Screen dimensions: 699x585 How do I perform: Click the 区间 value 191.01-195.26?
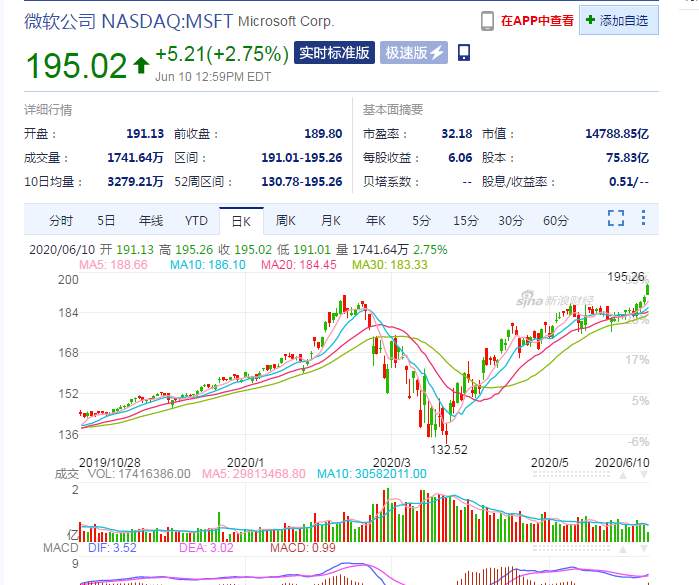[302, 158]
